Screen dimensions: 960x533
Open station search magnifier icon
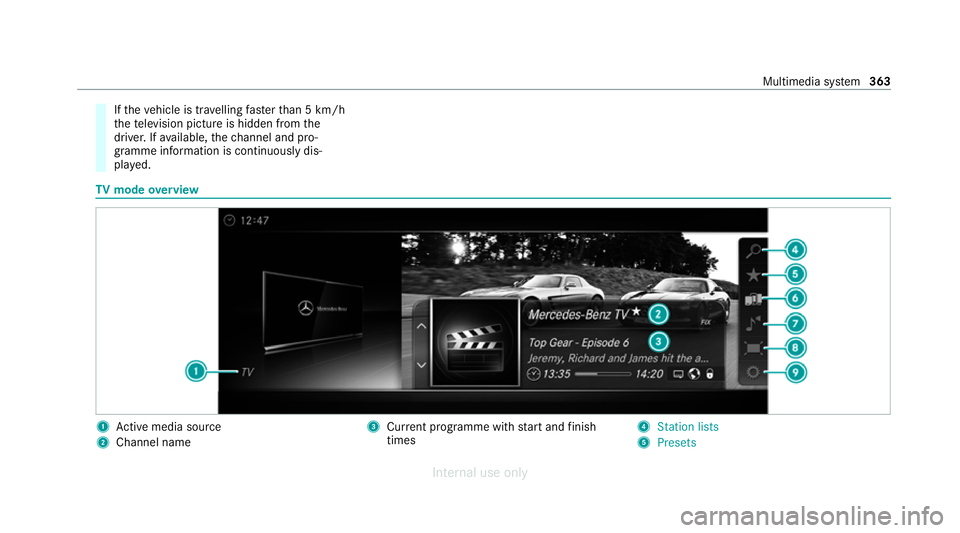pos(754,250)
